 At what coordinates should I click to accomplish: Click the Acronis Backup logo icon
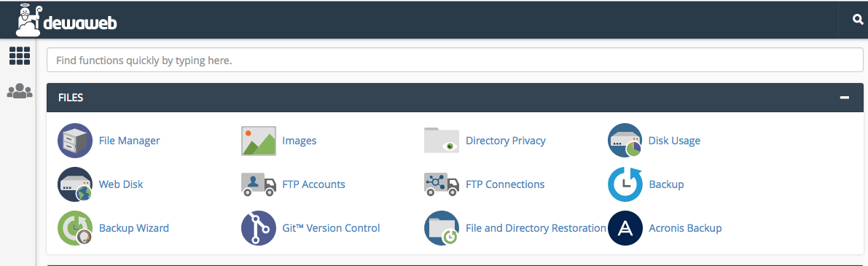pyautogui.click(x=625, y=228)
